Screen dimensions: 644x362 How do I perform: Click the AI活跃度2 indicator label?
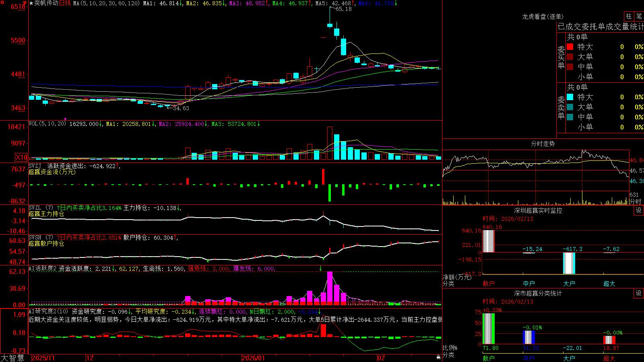(x=42, y=268)
